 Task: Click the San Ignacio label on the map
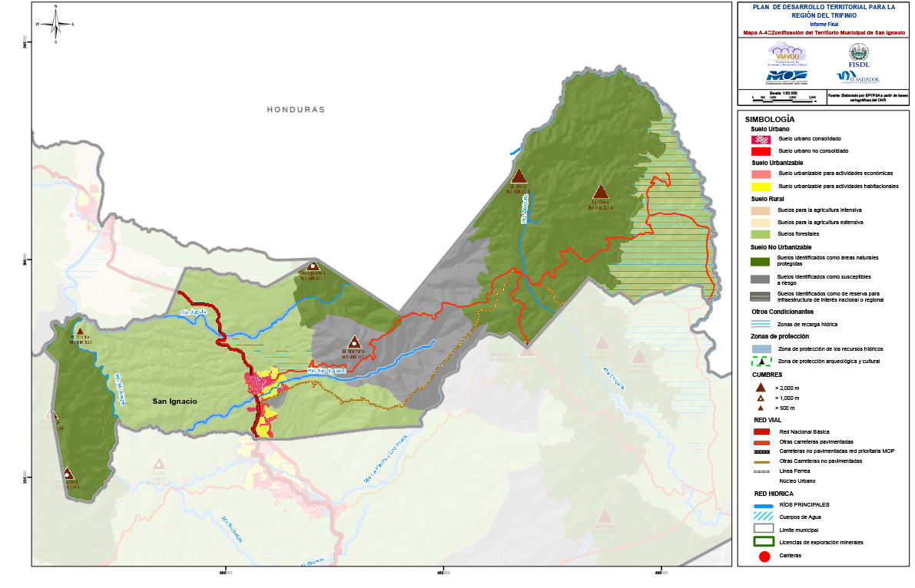coord(174,401)
